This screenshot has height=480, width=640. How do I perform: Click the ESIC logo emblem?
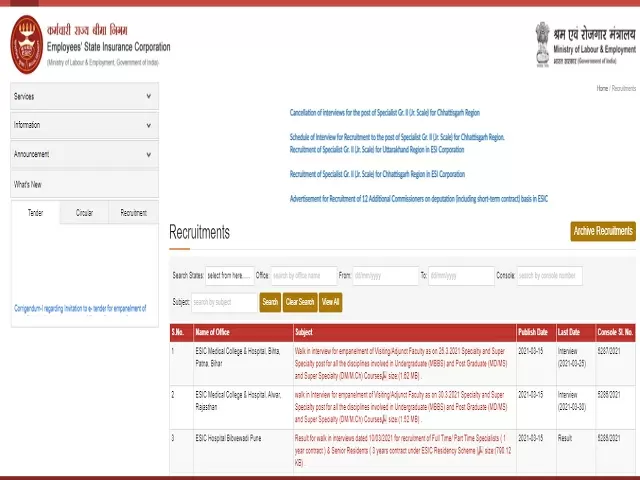point(27,44)
